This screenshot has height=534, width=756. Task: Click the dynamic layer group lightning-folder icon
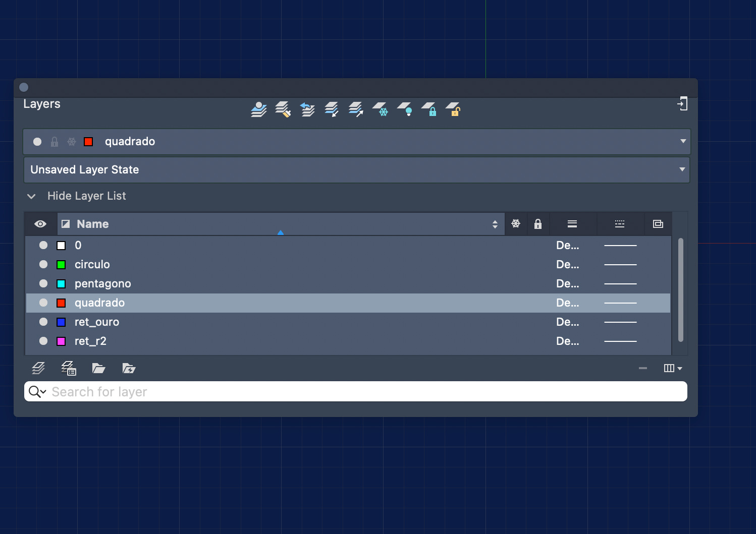[129, 368]
